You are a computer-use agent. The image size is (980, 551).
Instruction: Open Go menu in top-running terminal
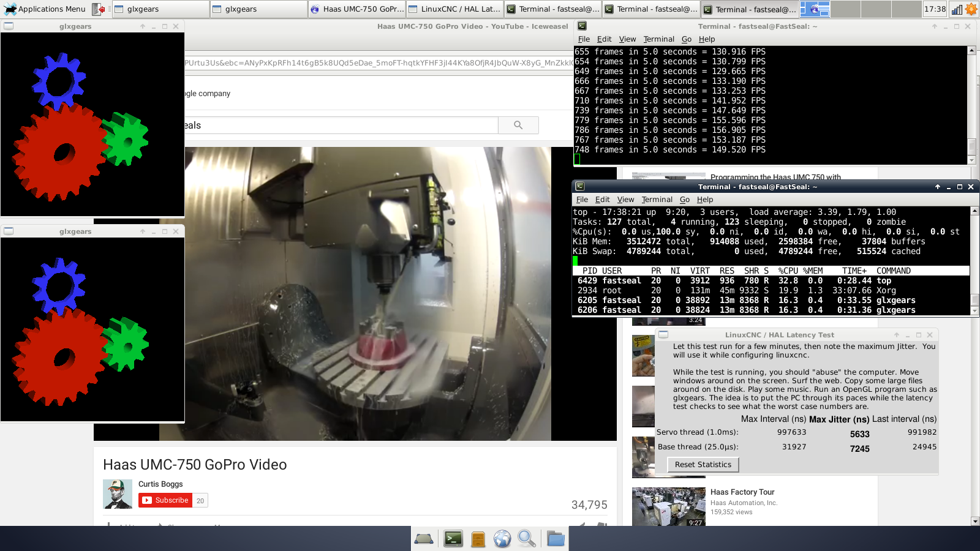(685, 200)
